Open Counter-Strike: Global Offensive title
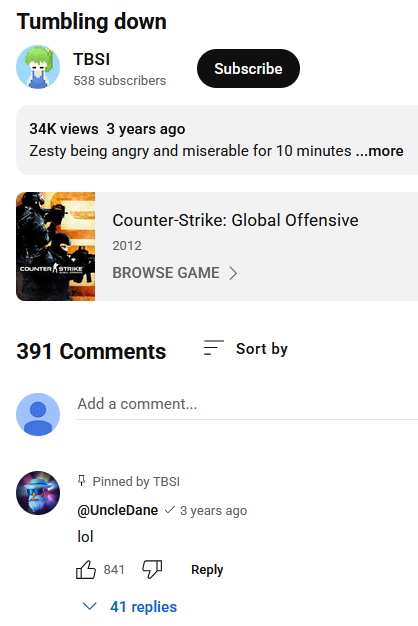418x626 pixels. point(235,220)
